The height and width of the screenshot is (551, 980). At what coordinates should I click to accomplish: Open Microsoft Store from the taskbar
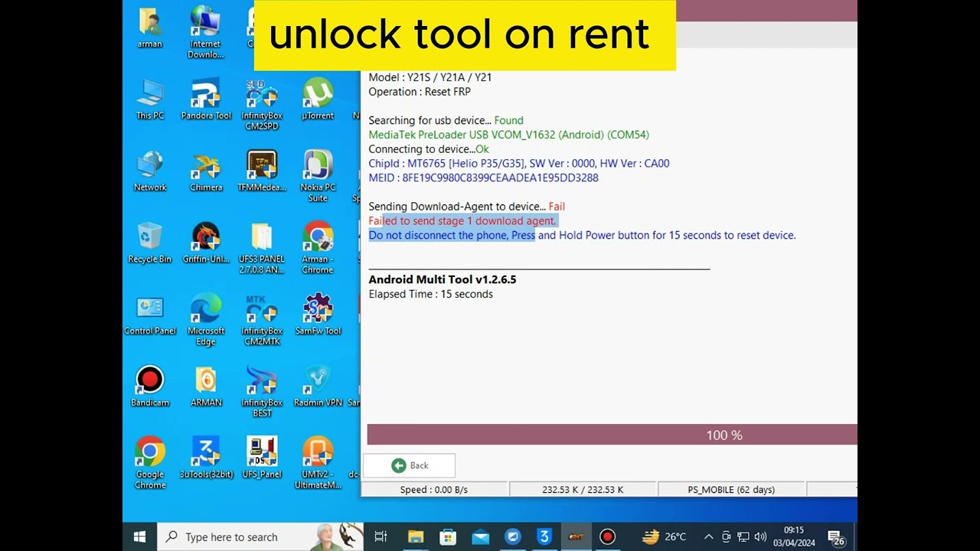click(x=448, y=537)
